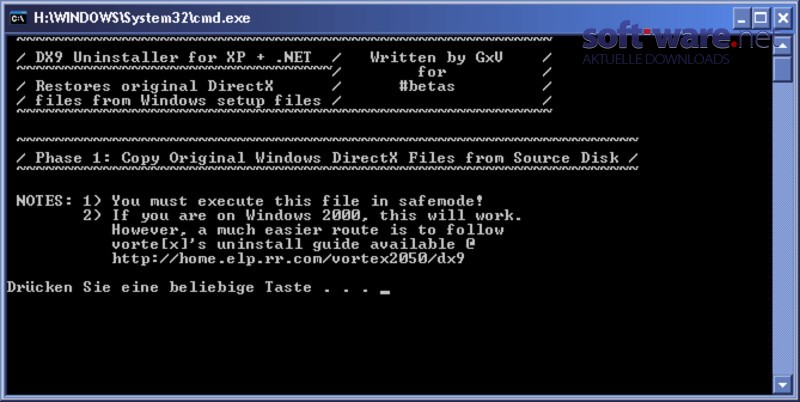Click the scrollbar up arrow
The image size is (800, 402).
click(x=782, y=46)
